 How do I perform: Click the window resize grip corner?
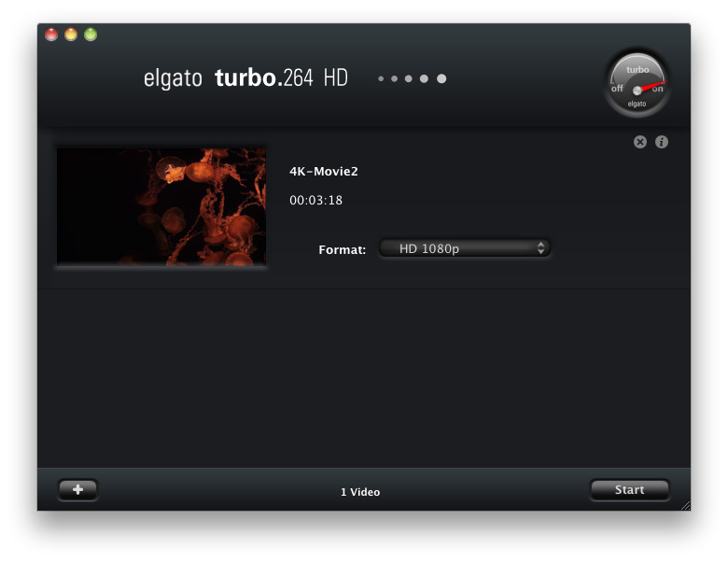coord(685,506)
